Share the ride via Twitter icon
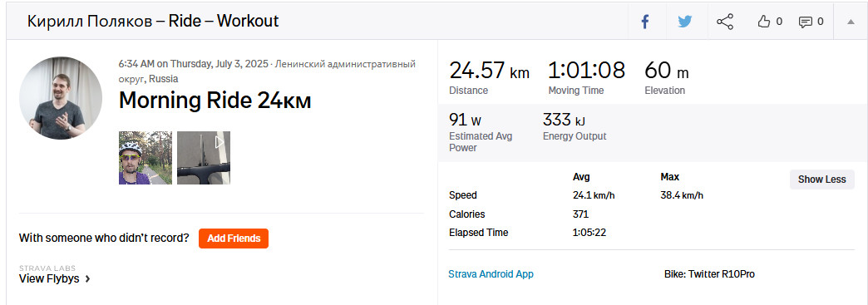The width and height of the screenshot is (868, 305). click(685, 22)
